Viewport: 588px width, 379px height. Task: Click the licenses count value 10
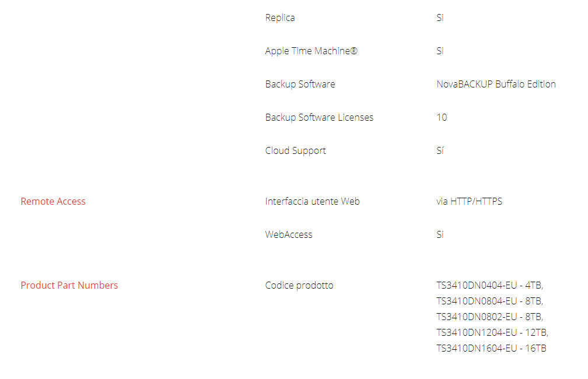click(442, 117)
